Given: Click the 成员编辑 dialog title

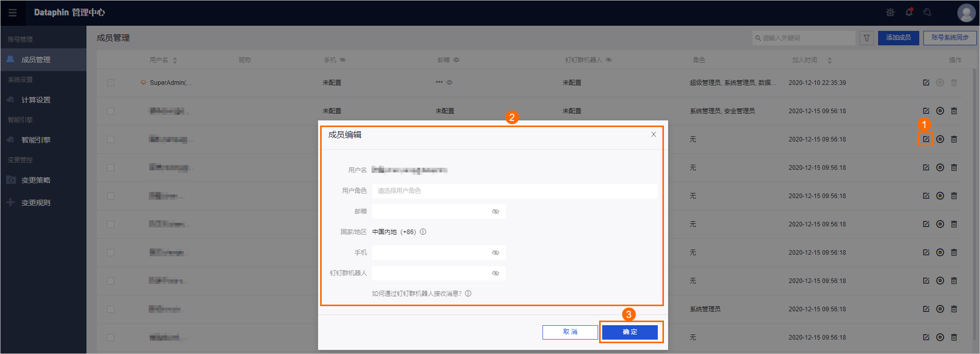Looking at the screenshot, I should click(x=345, y=135).
